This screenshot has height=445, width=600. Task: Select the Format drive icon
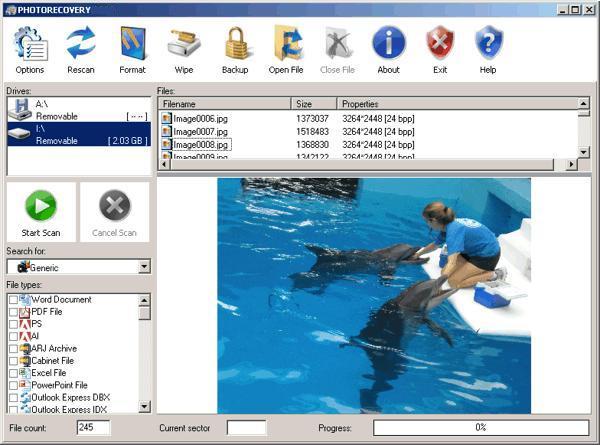[x=132, y=45]
